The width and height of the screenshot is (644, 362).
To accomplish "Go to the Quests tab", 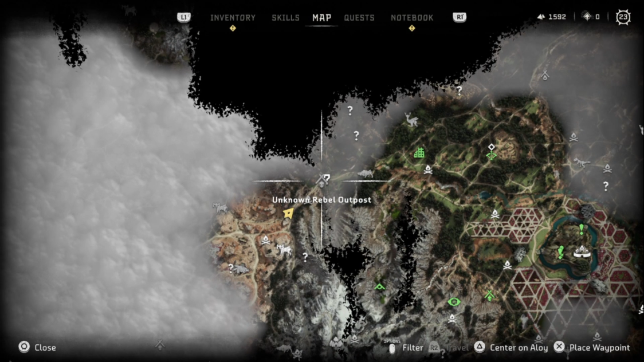I will pyautogui.click(x=359, y=18).
